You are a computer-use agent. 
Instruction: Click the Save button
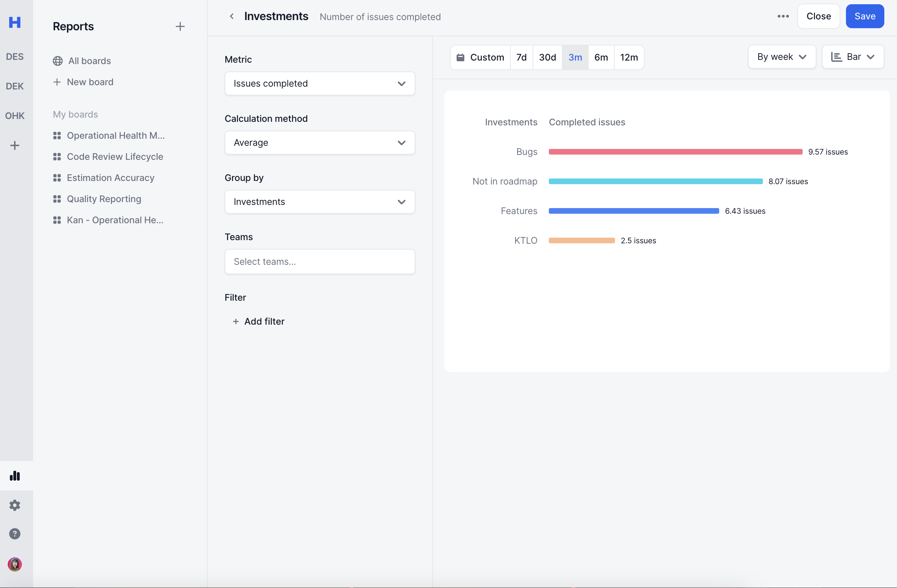pyautogui.click(x=865, y=16)
